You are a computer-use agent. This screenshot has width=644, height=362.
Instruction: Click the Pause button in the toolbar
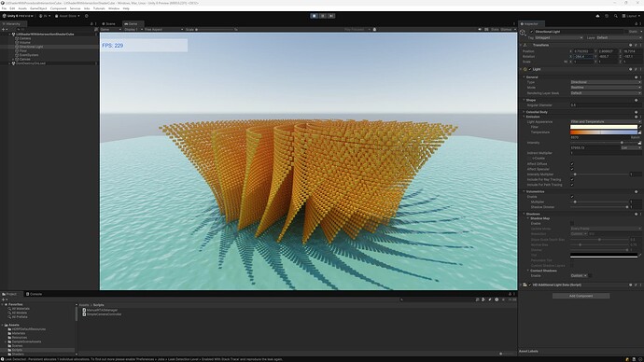coord(323,16)
